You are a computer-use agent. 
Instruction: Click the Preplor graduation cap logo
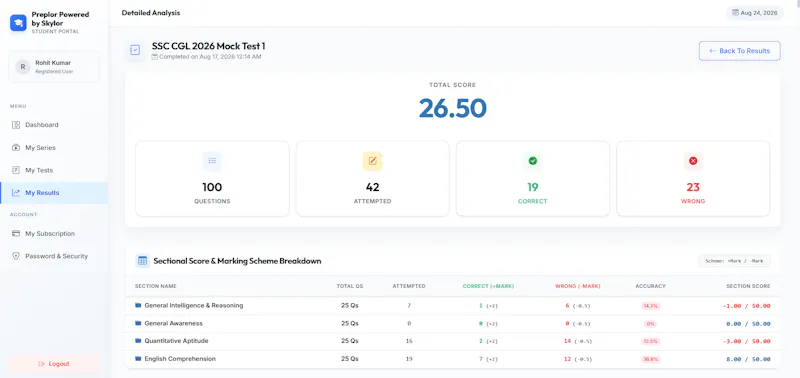tap(18, 23)
